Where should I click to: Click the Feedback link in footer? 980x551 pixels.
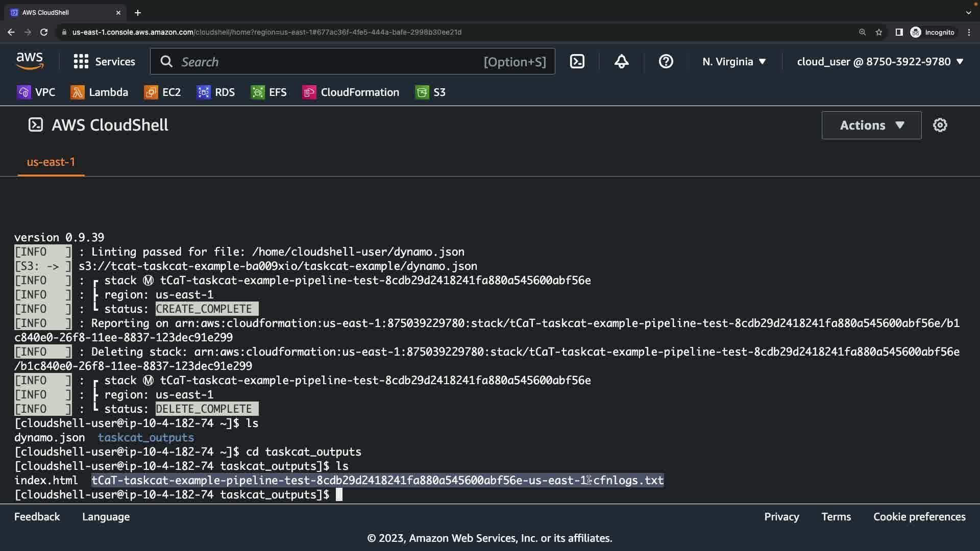pyautogui.click(x=37, y=517)
